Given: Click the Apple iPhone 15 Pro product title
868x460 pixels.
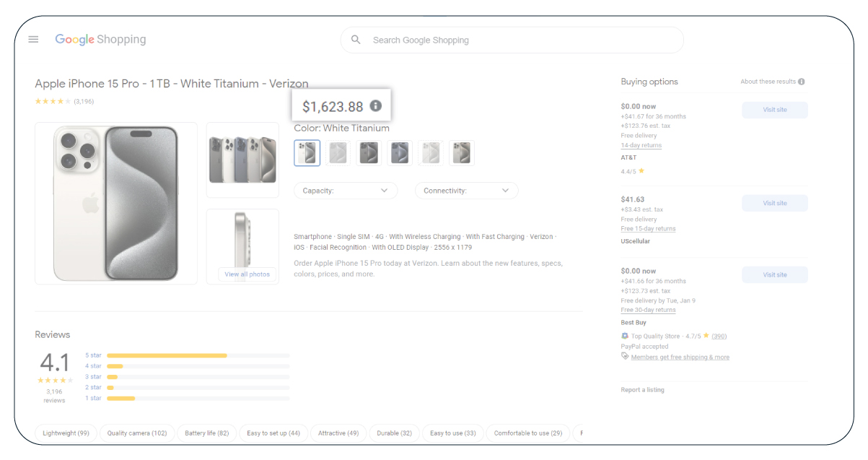Looking at the screenshot, I should tap(172, 84).
